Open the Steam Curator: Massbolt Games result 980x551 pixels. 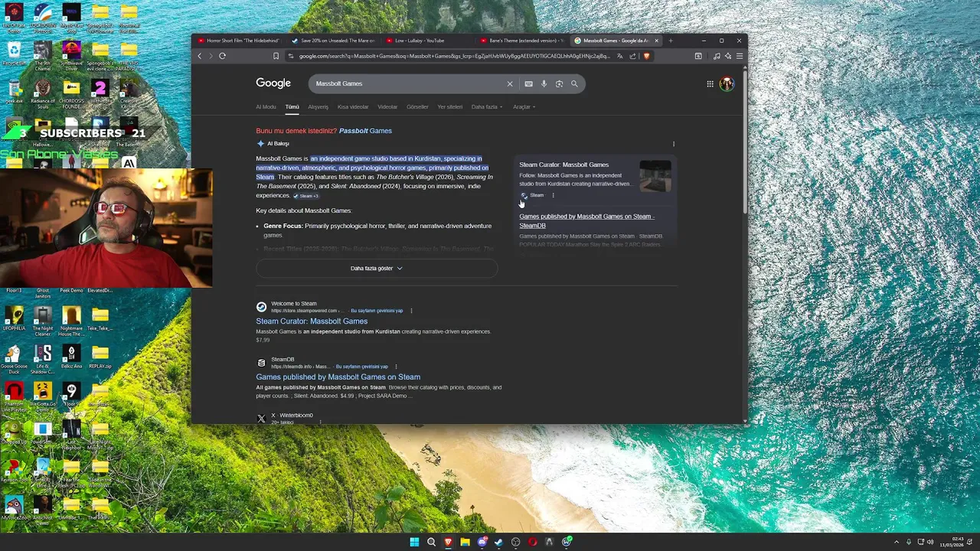click(x=312, y=321)
